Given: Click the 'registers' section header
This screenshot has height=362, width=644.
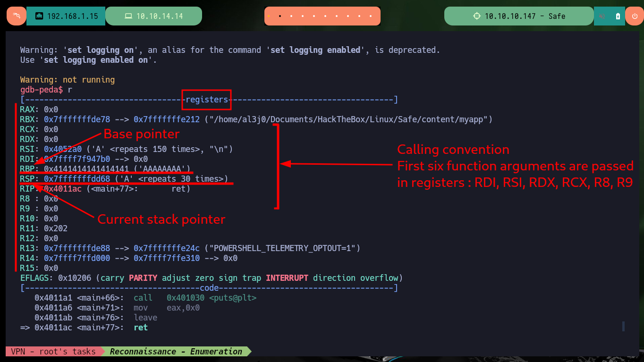Looking at the screenshot, I should click(207, 100).
